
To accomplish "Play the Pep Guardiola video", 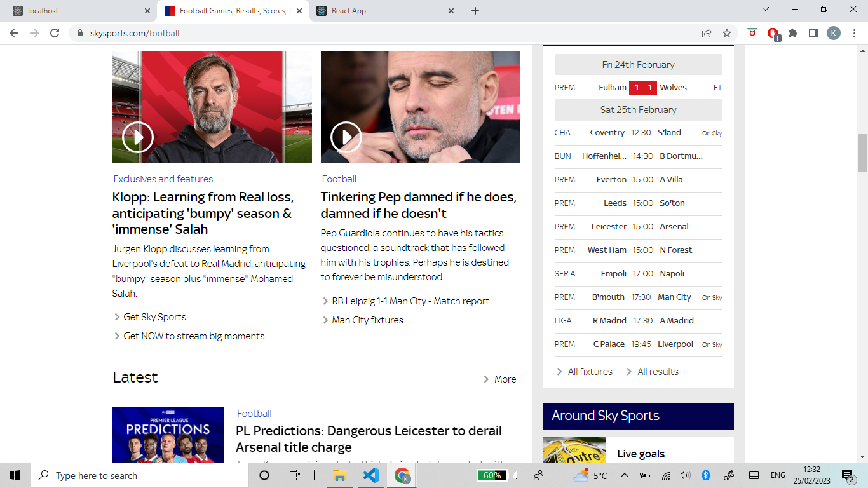I will [346, 137].
